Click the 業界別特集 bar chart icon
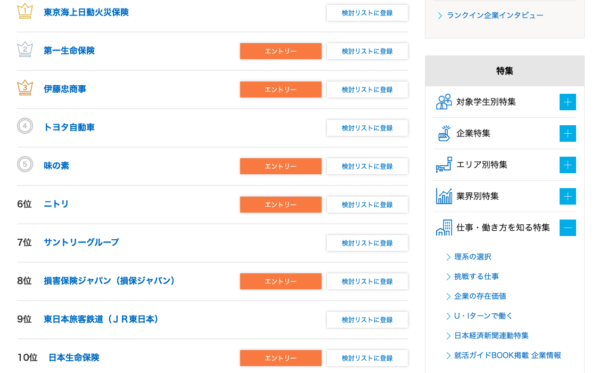Image resolution: width=599 pixels, height=373 pixels. click(x=444, y=196)
